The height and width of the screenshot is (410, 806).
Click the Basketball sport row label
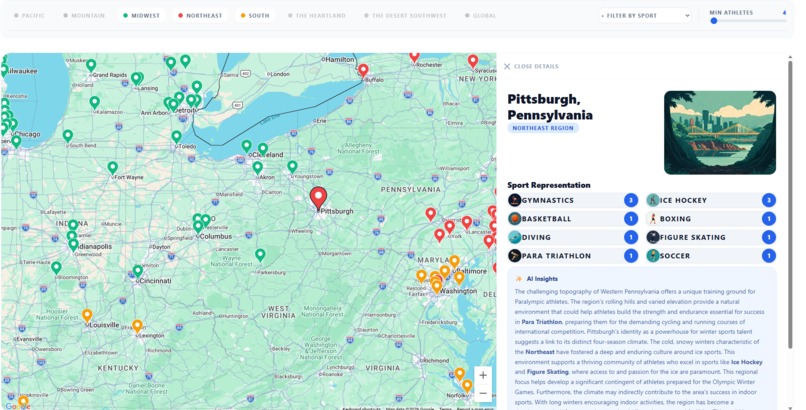(x=546, y=219)
